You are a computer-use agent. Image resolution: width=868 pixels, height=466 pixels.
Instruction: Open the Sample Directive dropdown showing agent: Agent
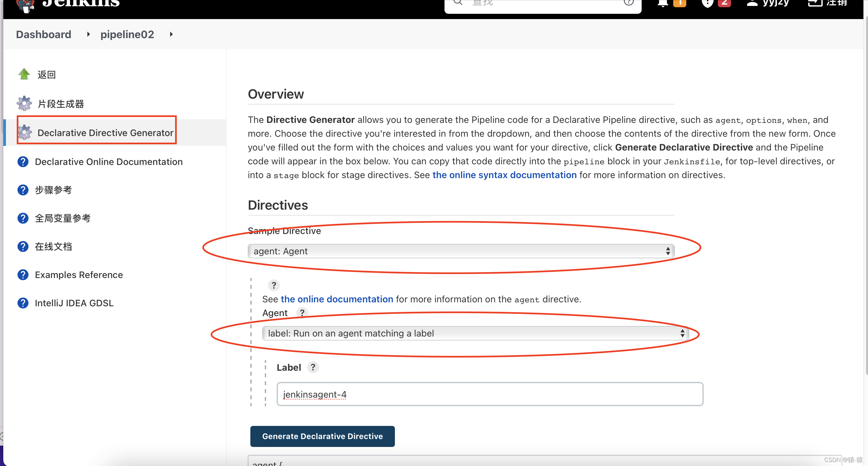point(461,251)
